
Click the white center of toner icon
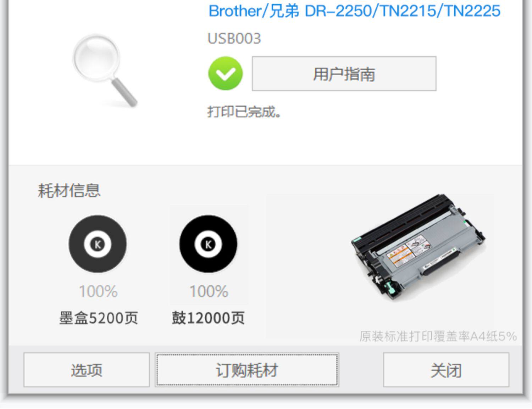(x=98, y=244)
